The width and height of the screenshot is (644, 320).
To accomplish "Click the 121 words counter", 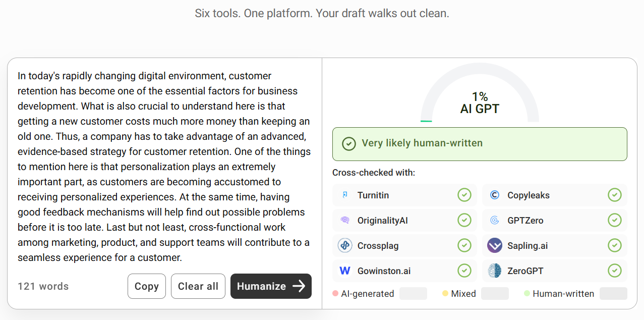I will point(43,286).
